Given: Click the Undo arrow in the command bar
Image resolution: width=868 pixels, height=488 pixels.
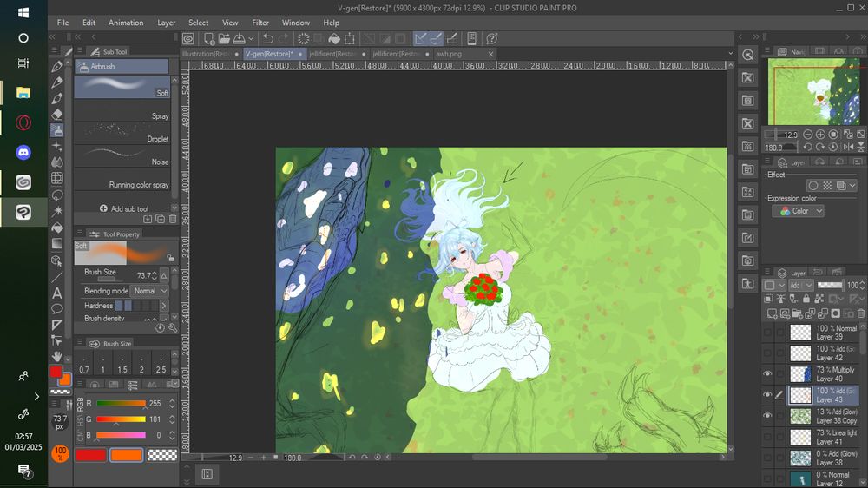Looking at the screenshot, I should tap(268, 38).
